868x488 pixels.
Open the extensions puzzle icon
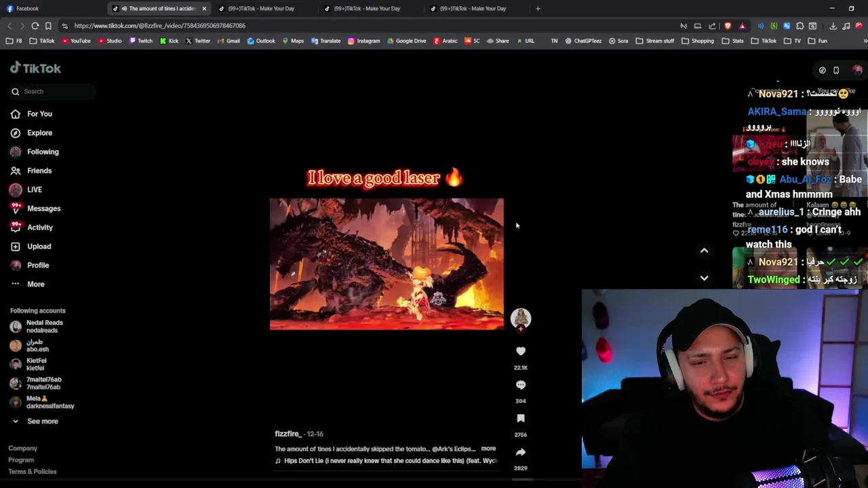click(x=800, y=26)
